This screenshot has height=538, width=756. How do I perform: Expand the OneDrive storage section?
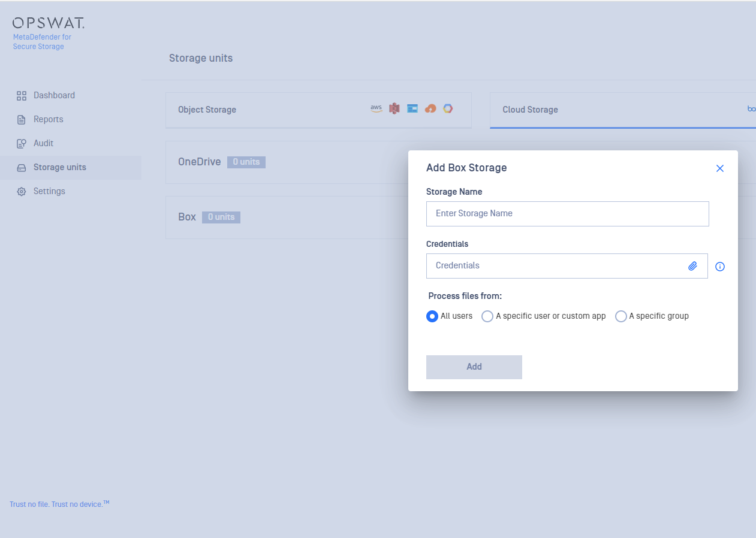[287, 162]
